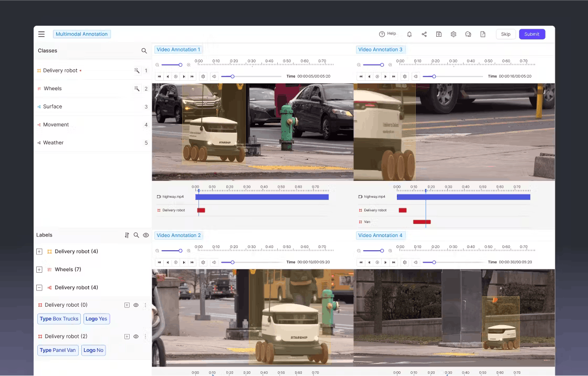Image resolution: width=588 pixels, height=376 pixels.
Task: Open playback settings gear in Video Annotation 2
Action: [x=204, y=262]
